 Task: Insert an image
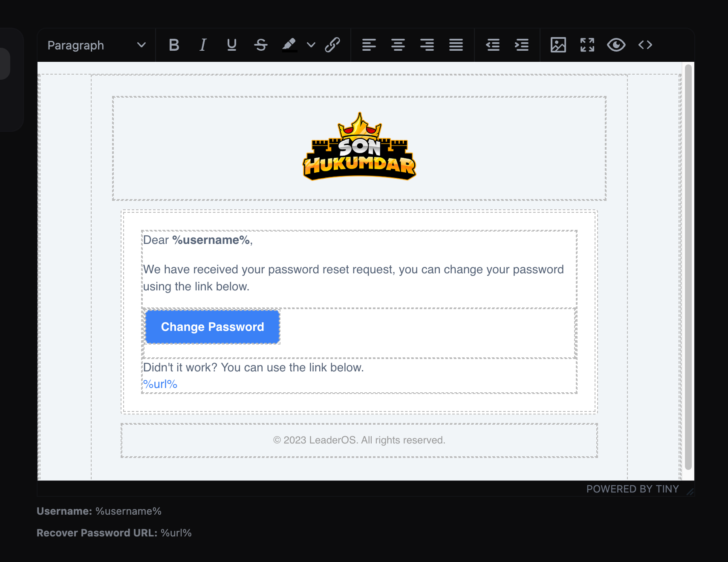click(x=558, y=45)
